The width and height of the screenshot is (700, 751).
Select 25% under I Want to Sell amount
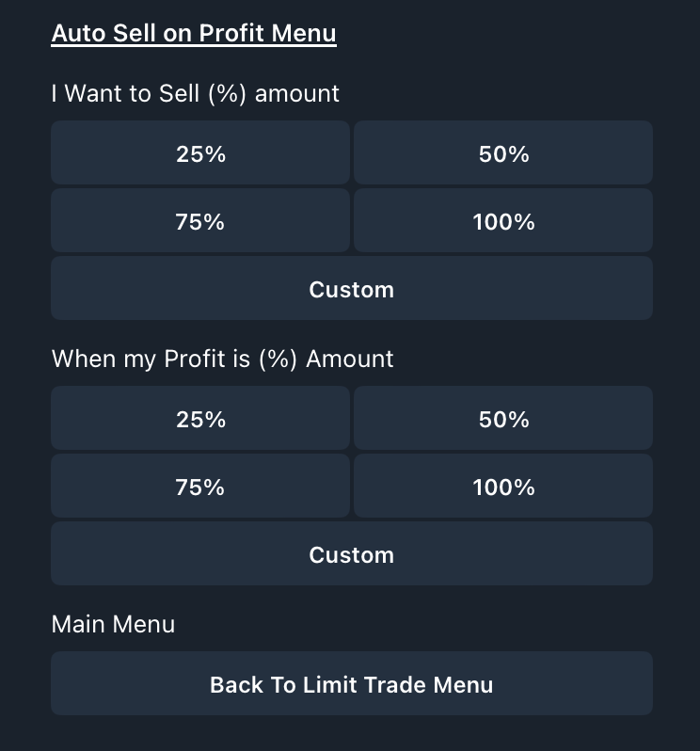pyautogui.click(x=200, y=153)
